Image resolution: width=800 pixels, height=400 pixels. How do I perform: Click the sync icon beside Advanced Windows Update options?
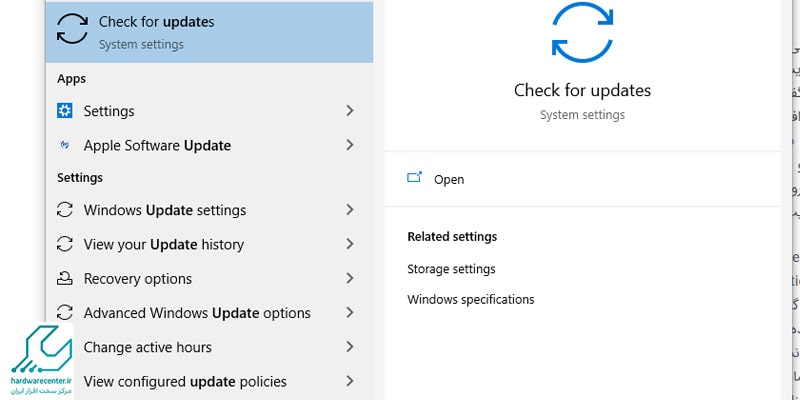pos(65,312)
